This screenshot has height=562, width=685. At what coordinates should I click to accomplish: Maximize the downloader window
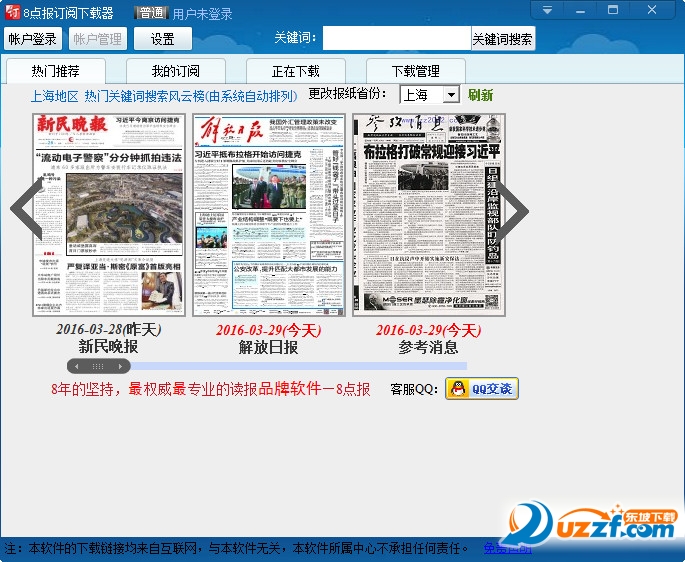coord(613,10)
